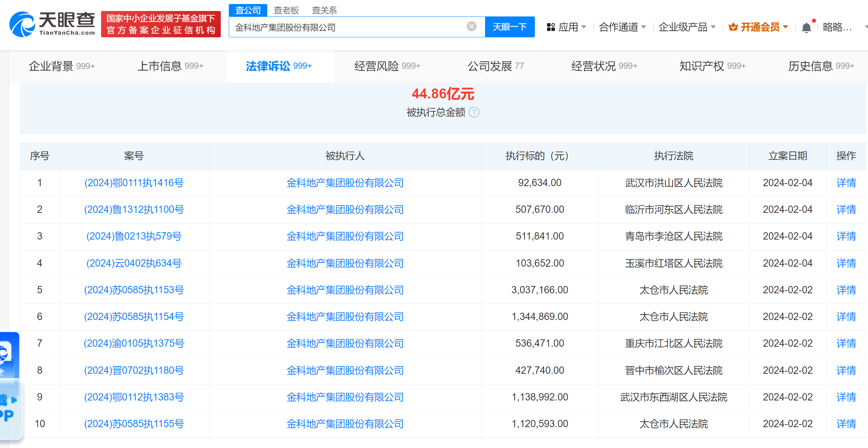The height and width of the screenshot is (448, 868).
Task: Open case (2024)鲁1312执1100号
Action: 134,210
